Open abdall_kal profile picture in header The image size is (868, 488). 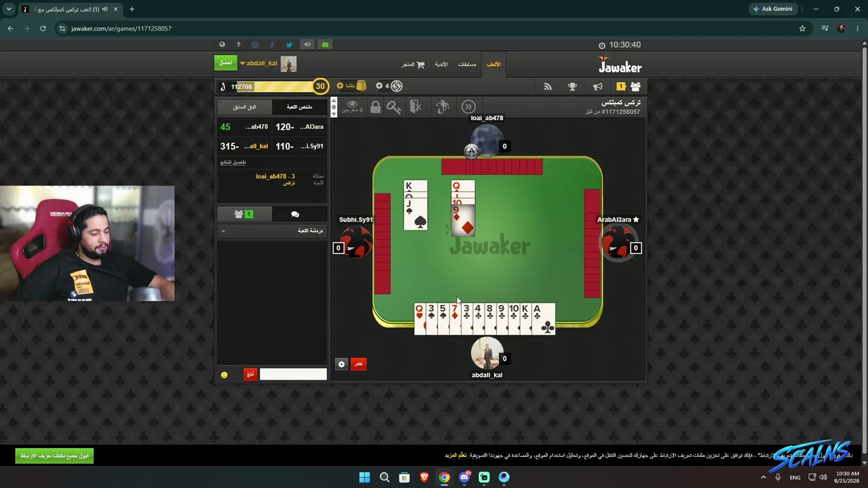tap(289, 64)
